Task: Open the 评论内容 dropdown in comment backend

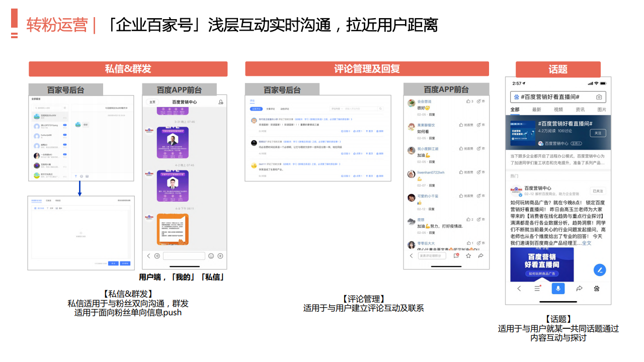Action: (x=336, y=109)
